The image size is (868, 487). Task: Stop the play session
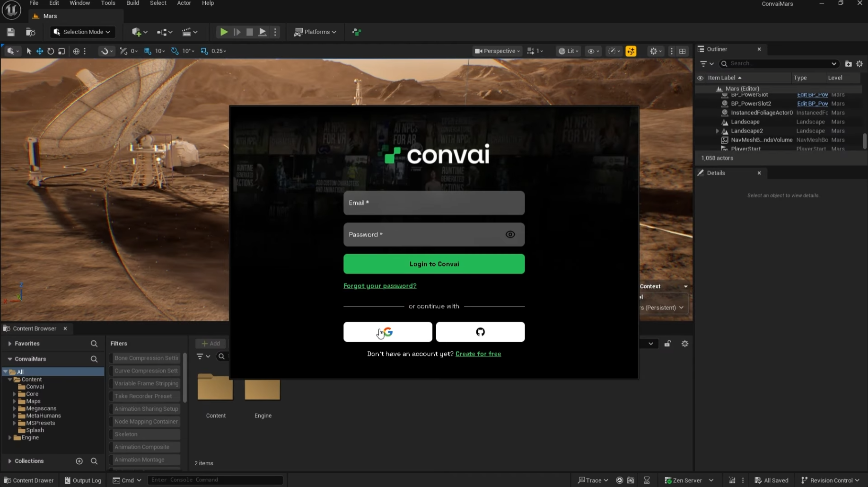pos(249,32)
